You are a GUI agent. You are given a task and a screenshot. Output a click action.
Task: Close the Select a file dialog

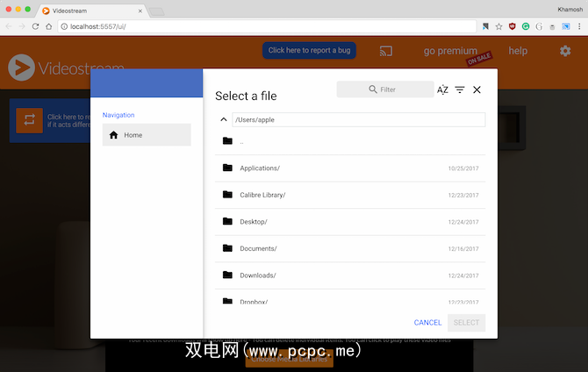tap(477, 89)
